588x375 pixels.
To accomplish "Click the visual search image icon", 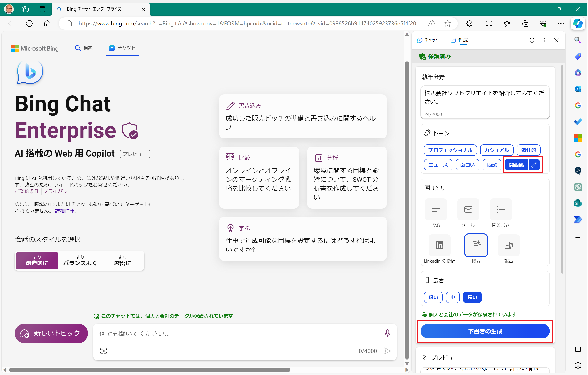I will [104, 351].
